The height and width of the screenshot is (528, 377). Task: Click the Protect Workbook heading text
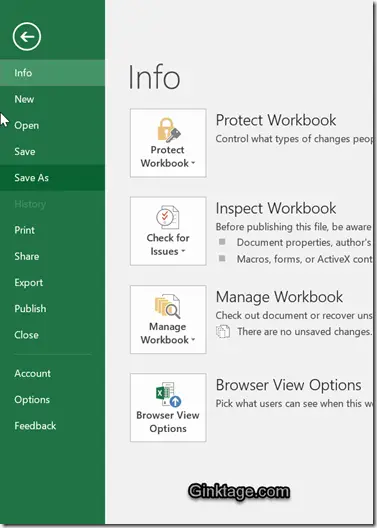276,120
